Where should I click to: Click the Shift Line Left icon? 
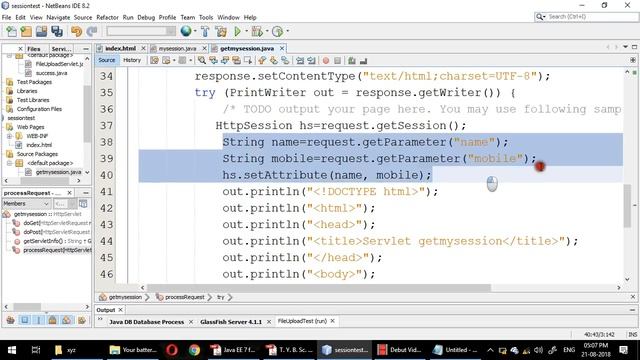(300, 60)
